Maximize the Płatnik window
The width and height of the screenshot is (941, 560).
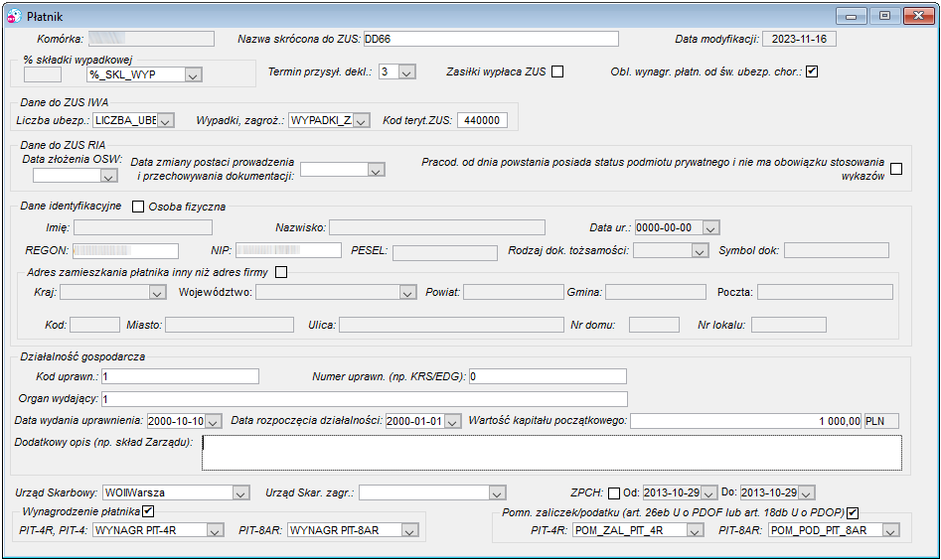pos(884,16)
